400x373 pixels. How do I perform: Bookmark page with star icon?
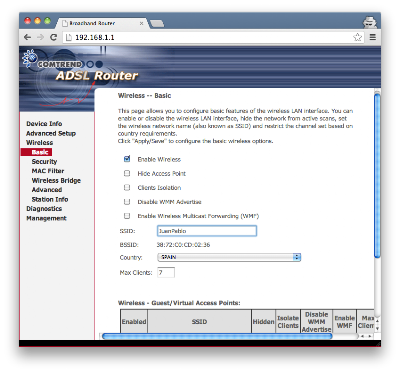(x=357, y=37)
